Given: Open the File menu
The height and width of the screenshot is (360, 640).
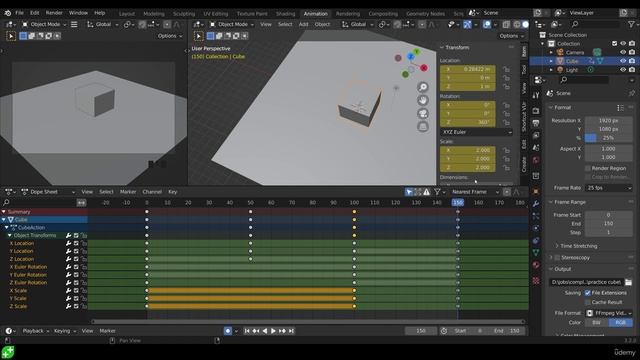Looking at the screenshot, I should point(19,13).
